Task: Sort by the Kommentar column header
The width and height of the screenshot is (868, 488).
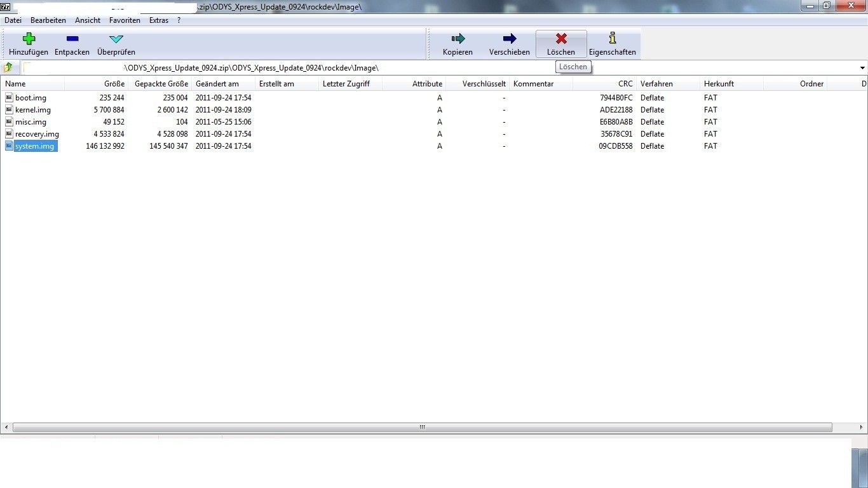Action: [541, 84]
